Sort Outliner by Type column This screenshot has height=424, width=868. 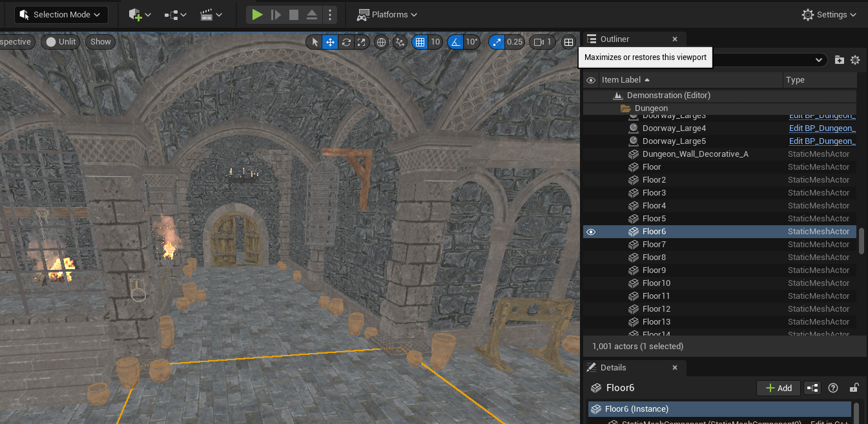click(x=795, y=80)
